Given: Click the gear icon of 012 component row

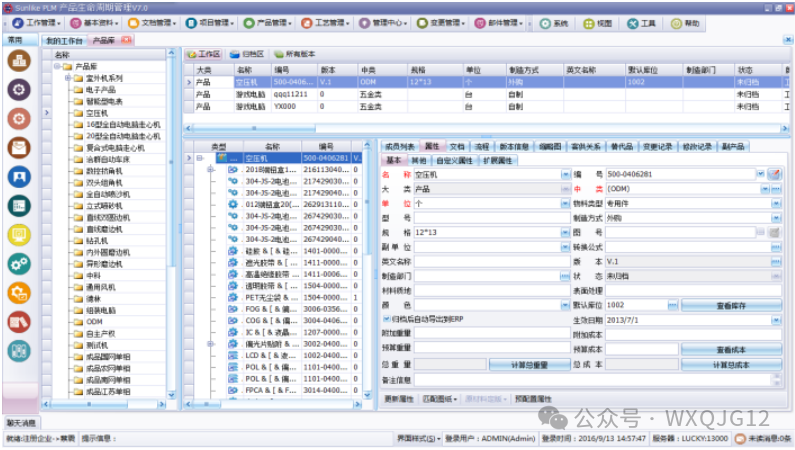Looking at the screenshot, I should coord(233,204).
